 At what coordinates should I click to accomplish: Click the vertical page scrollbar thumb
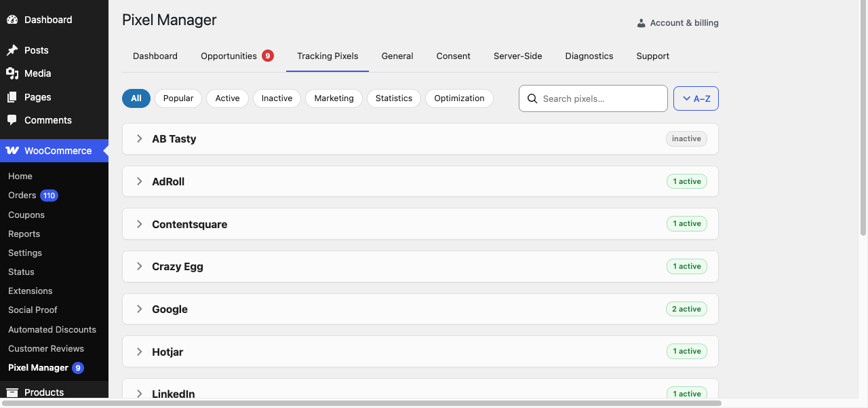[x=863, y=119]
